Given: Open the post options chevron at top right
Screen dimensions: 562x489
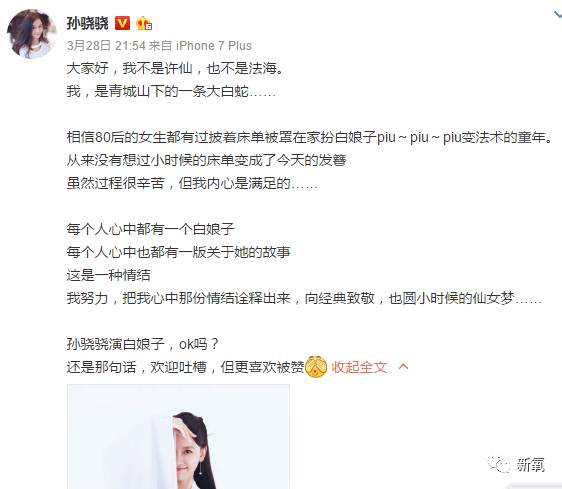Looking at the screenshot, I should (557, 14).
